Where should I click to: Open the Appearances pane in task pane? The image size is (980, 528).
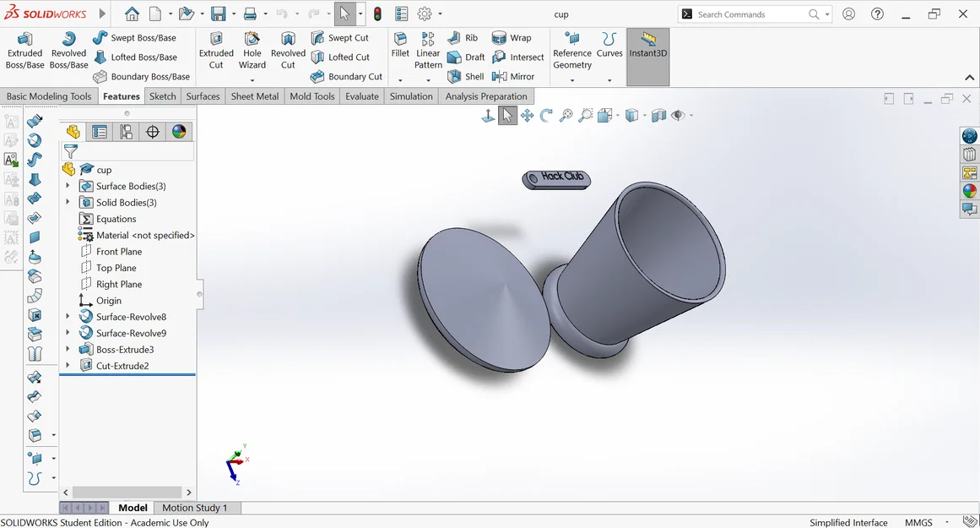tap(969, 191)
